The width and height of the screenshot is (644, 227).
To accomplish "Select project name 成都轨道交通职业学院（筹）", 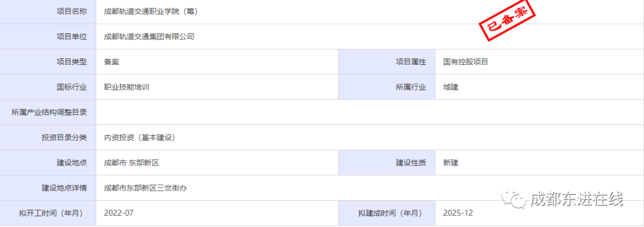I will click(151, 11).
